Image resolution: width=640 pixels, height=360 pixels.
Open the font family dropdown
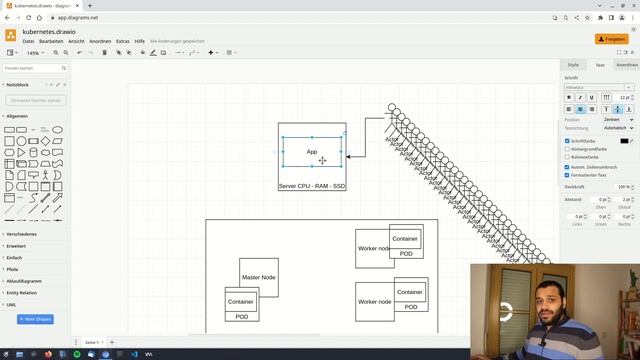click(x=599, y=87)
